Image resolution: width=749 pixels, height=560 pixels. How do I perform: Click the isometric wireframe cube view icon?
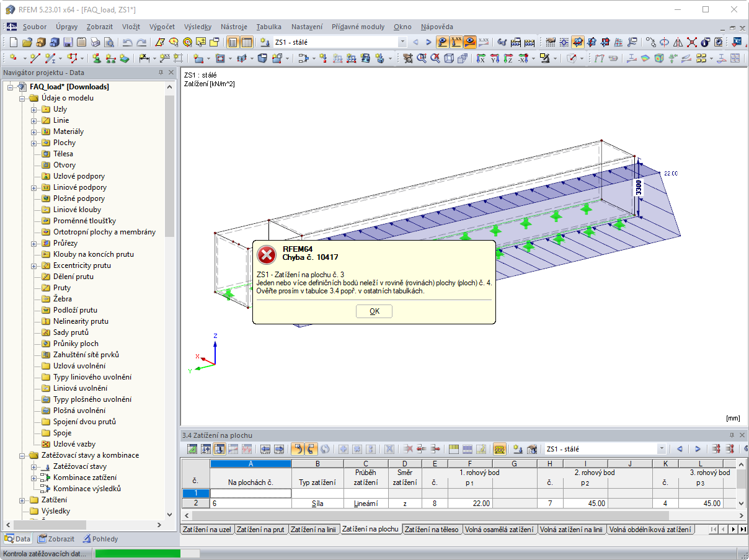449,58
